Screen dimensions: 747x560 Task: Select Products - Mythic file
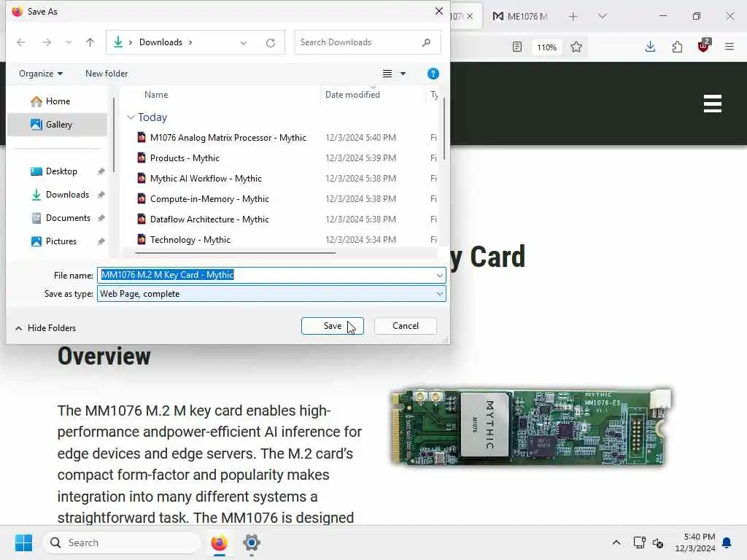[185, 158]
